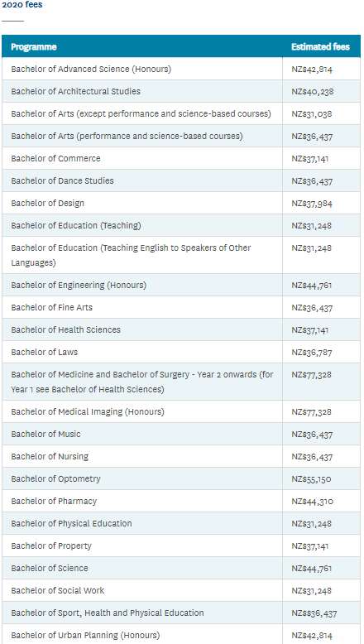This screenshot has width=364, height=644.
Task: Click the Bachelor of Social Work programme
Action: coord(57,590)
